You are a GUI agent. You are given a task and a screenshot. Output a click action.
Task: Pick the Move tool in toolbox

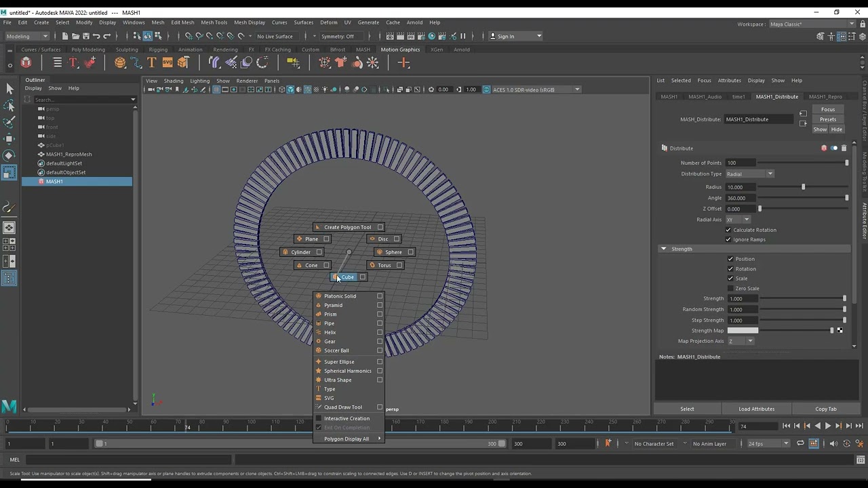(9, 139)
